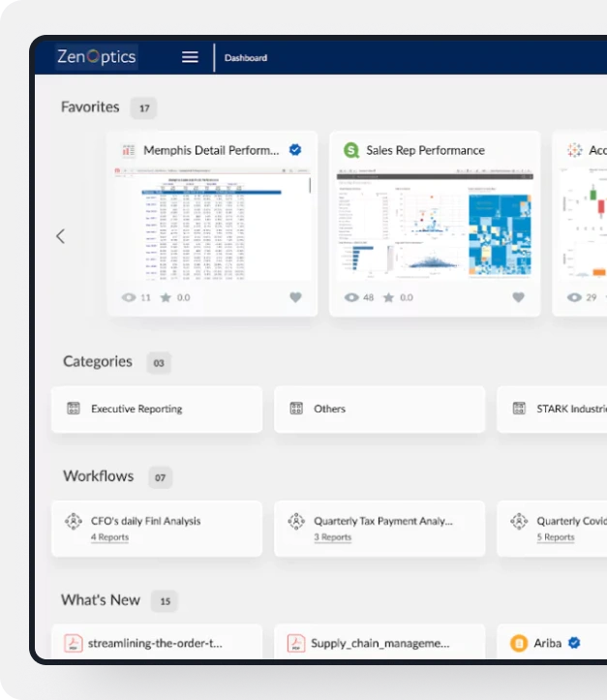Toggle favorite heart on Memphis Detail card
This screenshot has width=607, height=700.
296,297
